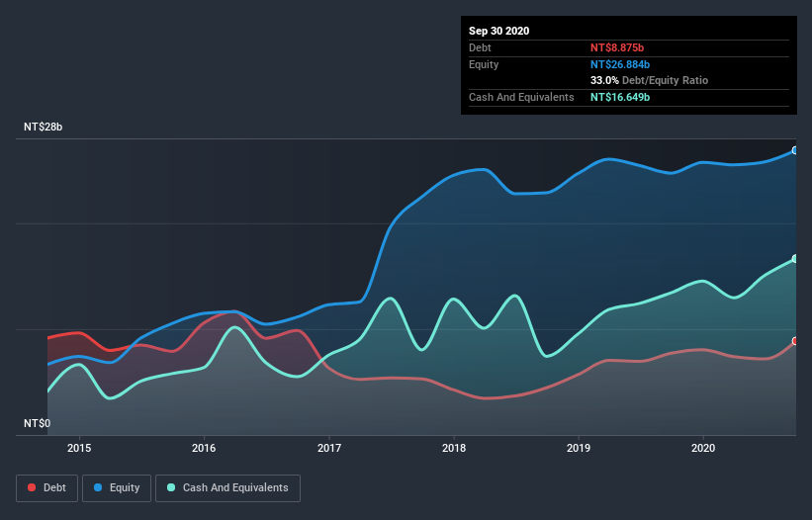Click the teal Cash endpoint marker
This screenshot has width=812, height=520.
point(795,259)
